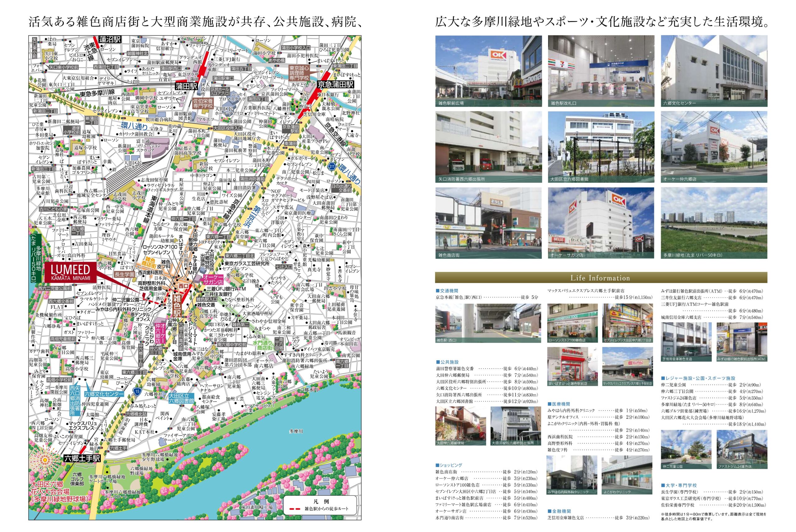Open the ファストジム24雑色店 photo

click(x=742, y=450)
